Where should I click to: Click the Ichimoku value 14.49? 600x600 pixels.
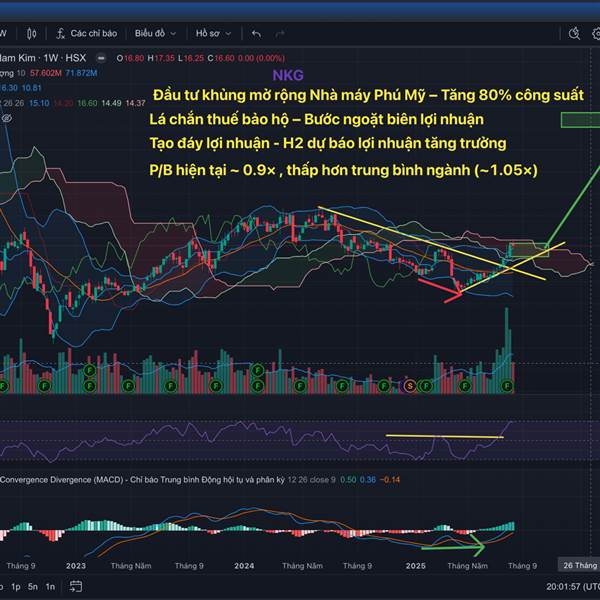tap(111, 103)
